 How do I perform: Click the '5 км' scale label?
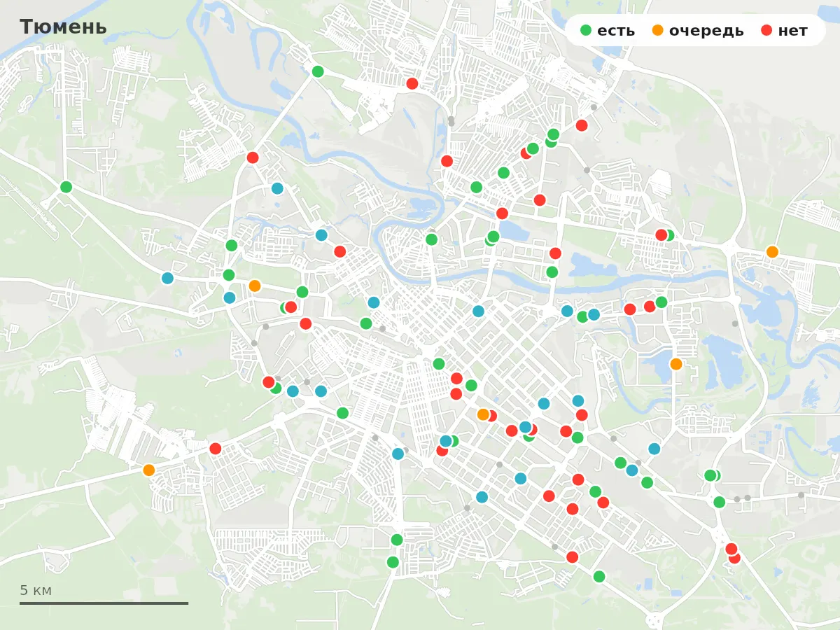point(36,590)
